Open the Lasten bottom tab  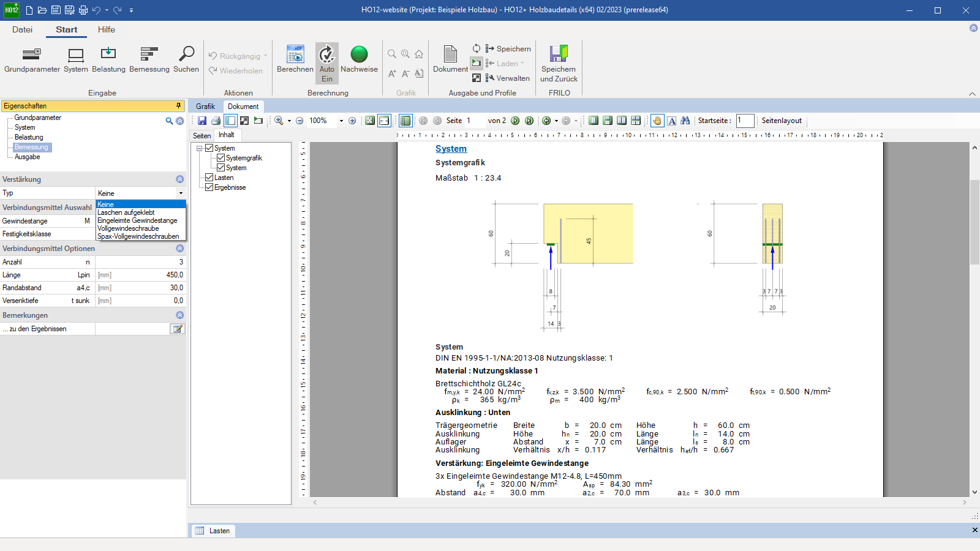coord(213,531)
